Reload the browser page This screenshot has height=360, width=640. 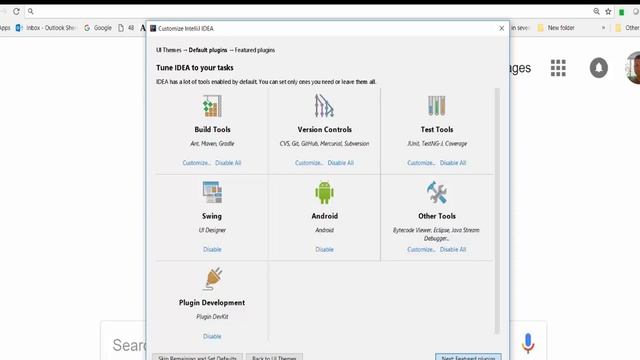(16, 11)
